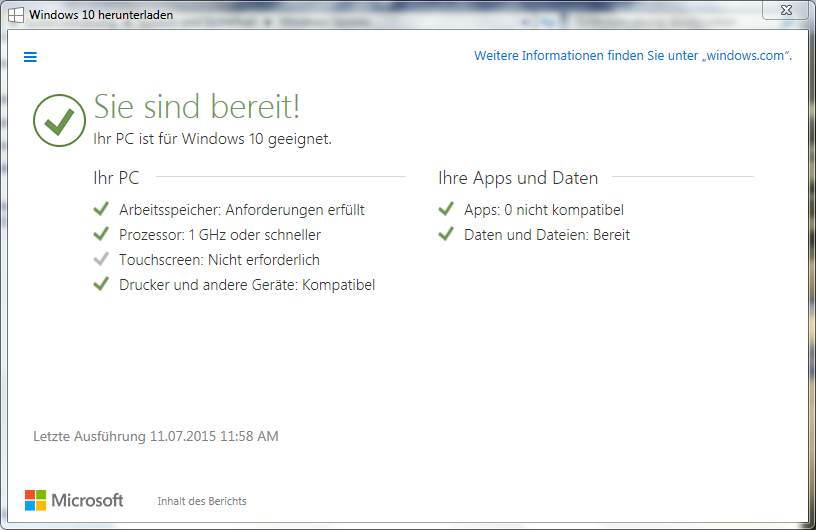Click the Windows logo in title bar
The height and width of the screenshot is (530, 816).
click(x=16, y=15)
